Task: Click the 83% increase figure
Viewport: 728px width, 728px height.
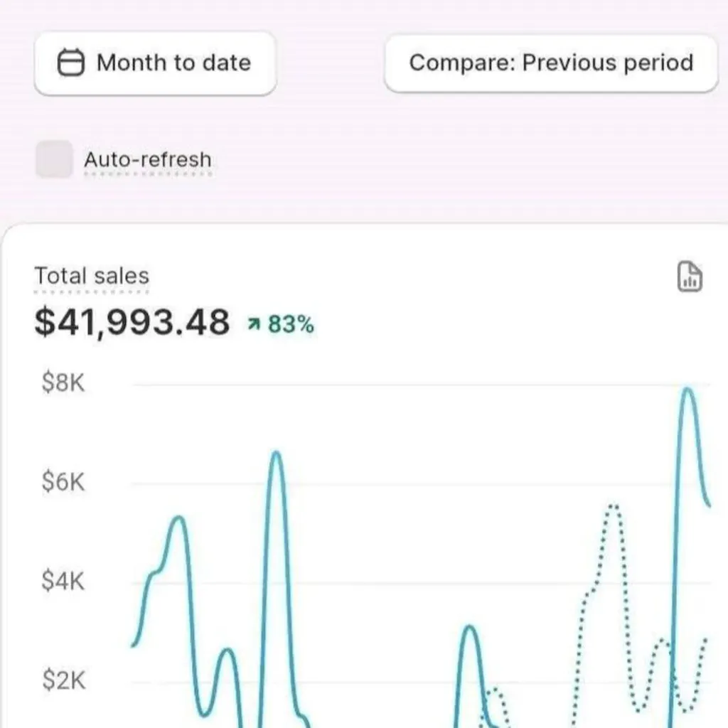Action: click(291, 325)
